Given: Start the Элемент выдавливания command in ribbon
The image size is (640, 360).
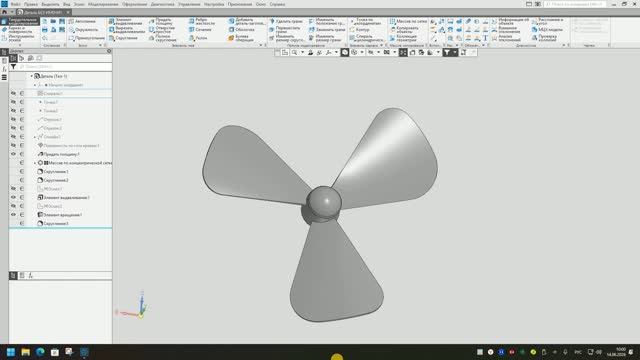Looking at the screenshot, I should [126, 21].
